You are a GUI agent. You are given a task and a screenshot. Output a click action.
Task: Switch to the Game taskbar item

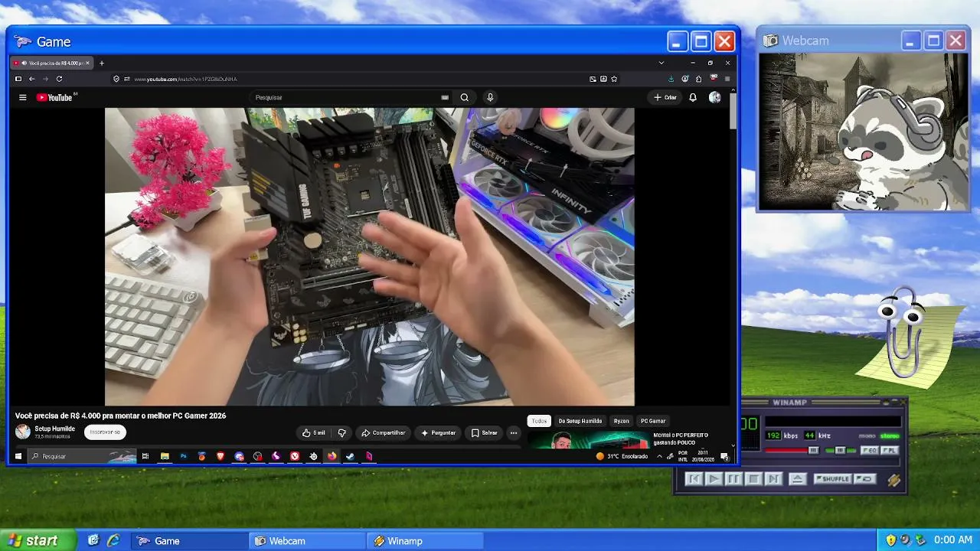click(189, 541)
